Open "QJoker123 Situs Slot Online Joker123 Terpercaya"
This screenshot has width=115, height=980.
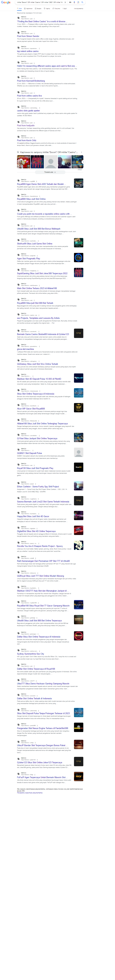(x=39, y=762)
